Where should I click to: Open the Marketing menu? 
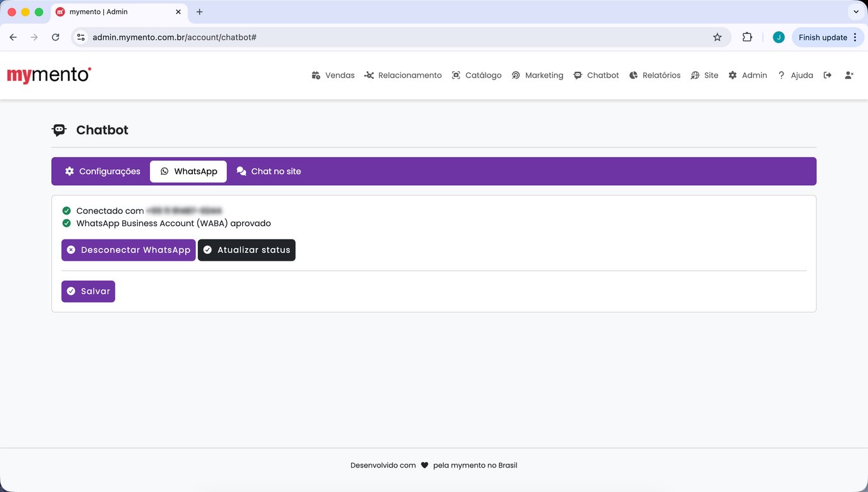pos(537,76)
